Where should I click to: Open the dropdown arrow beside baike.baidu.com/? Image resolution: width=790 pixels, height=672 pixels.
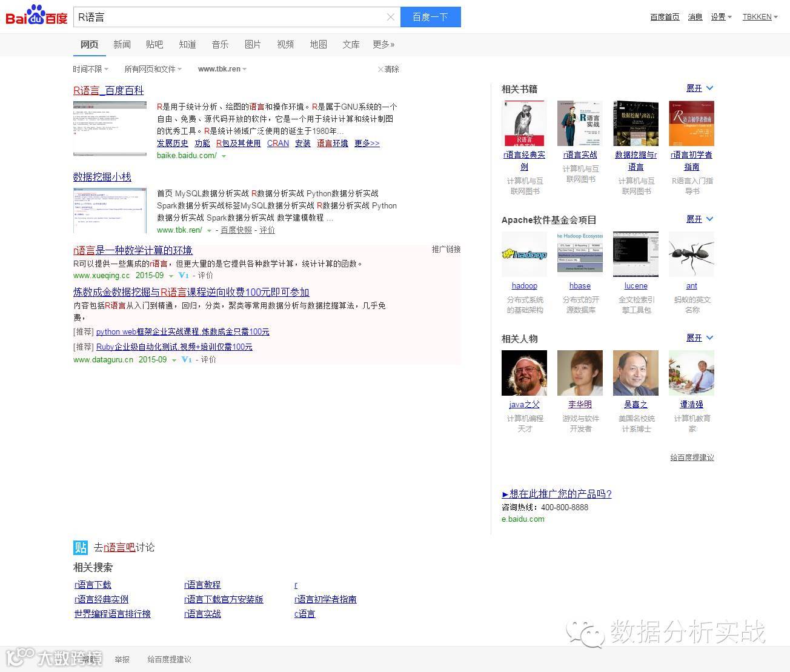pyautogui.click(x=224, y=156)
